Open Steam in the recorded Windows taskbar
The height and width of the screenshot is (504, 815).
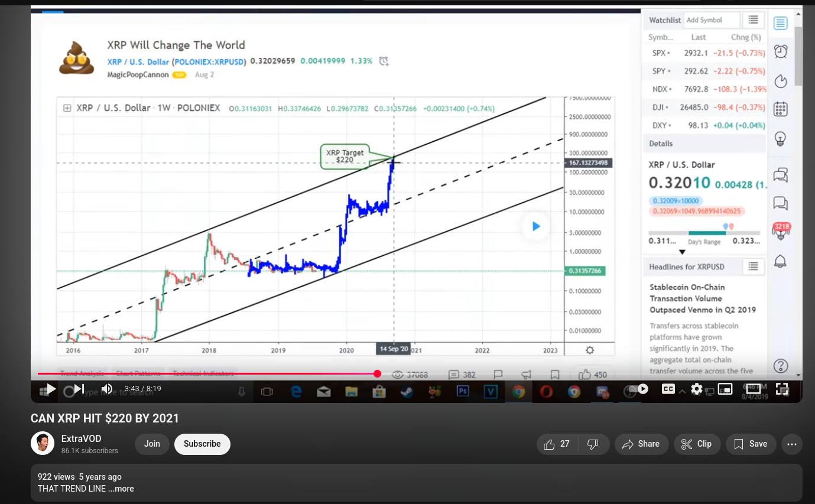407,391
